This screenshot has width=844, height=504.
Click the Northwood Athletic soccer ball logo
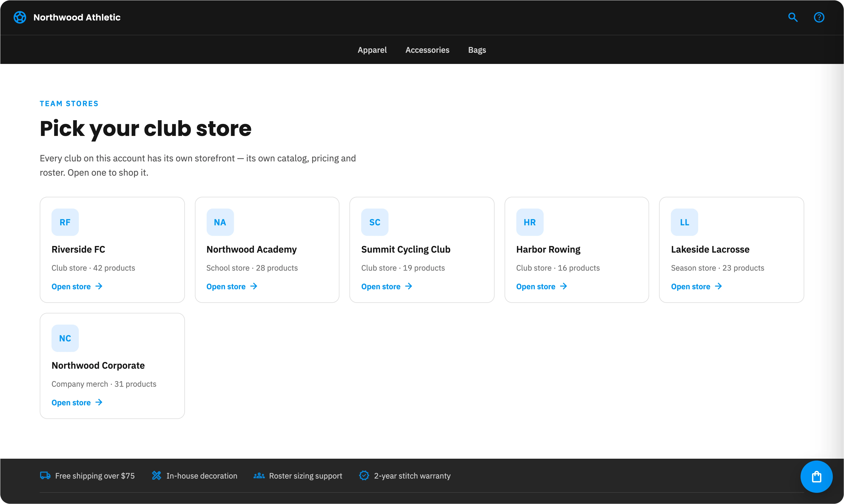tap(20, 17)
